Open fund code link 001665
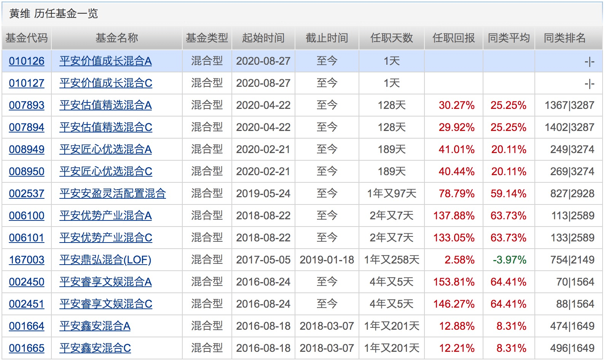 coord(27,348)
